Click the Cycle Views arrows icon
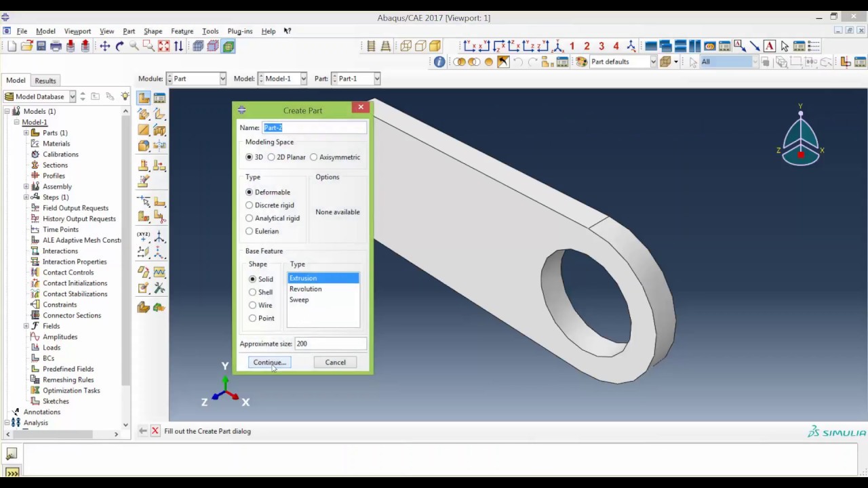868x488 pixels. (x=178, y=46)
